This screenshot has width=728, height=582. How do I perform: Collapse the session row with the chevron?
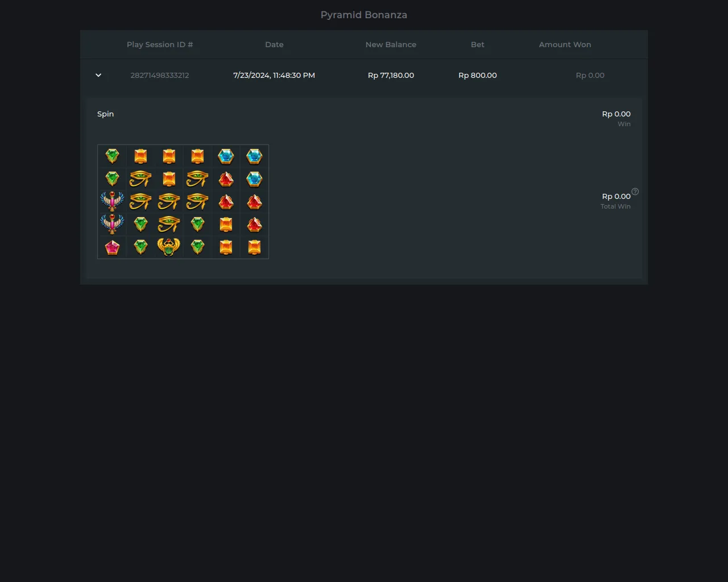pyautogui.click(x=98, y=75)
